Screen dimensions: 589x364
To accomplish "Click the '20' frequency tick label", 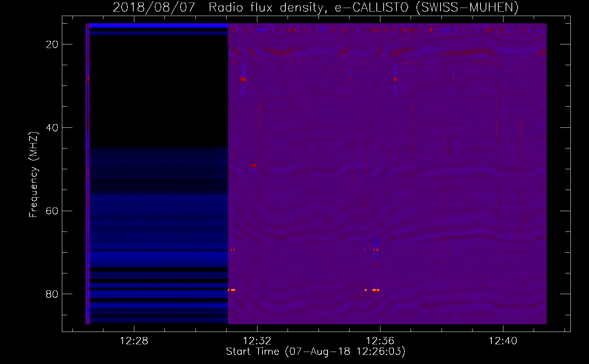I will click(x=52, y=44).
